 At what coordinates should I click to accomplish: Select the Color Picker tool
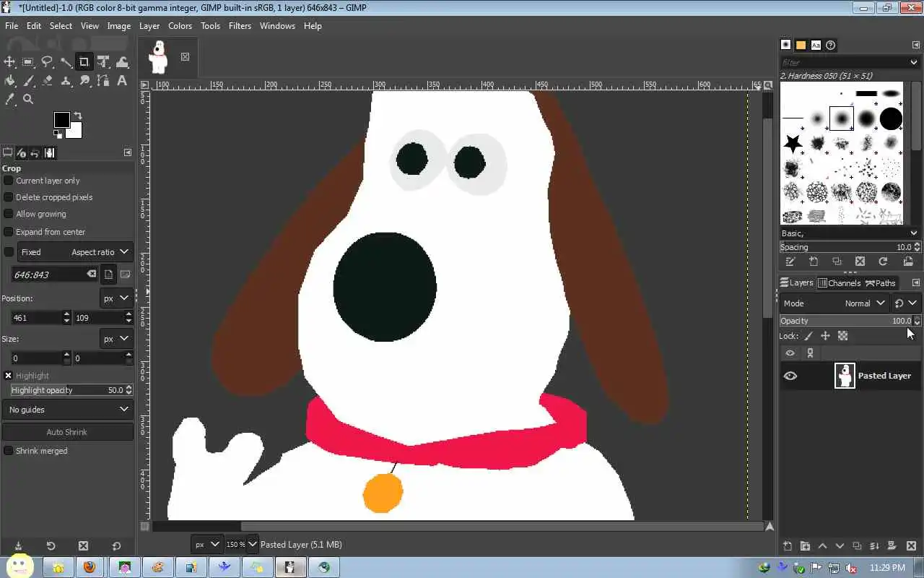coord(9,100)
